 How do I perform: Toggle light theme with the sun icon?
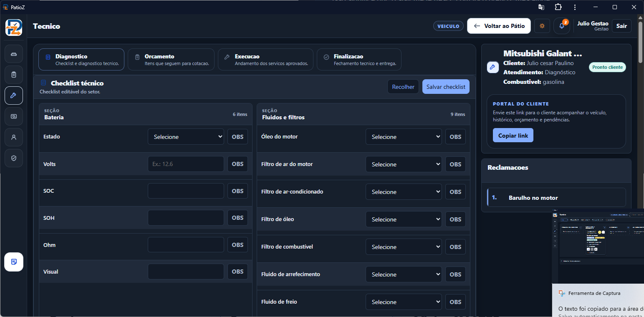click(542, 26)
